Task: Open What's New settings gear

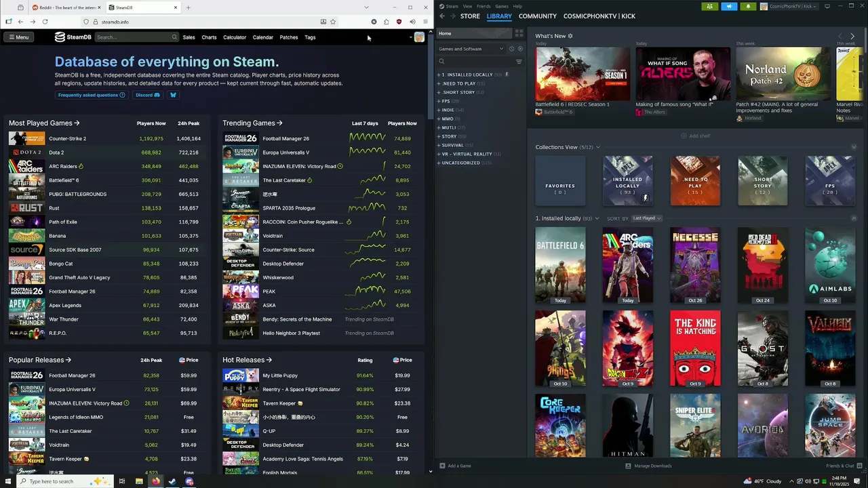Action: pyautogui.click(x=570, y=36)
